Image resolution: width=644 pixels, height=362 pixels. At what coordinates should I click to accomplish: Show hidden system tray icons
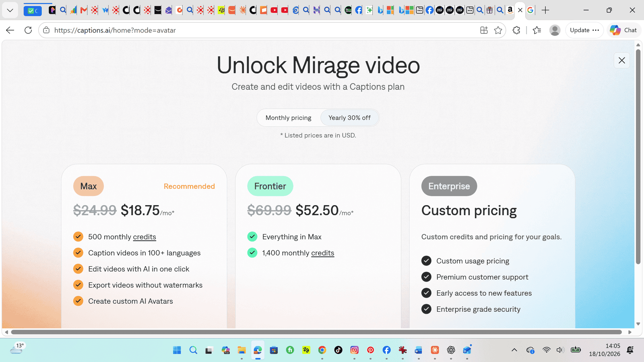pos(514,350)
